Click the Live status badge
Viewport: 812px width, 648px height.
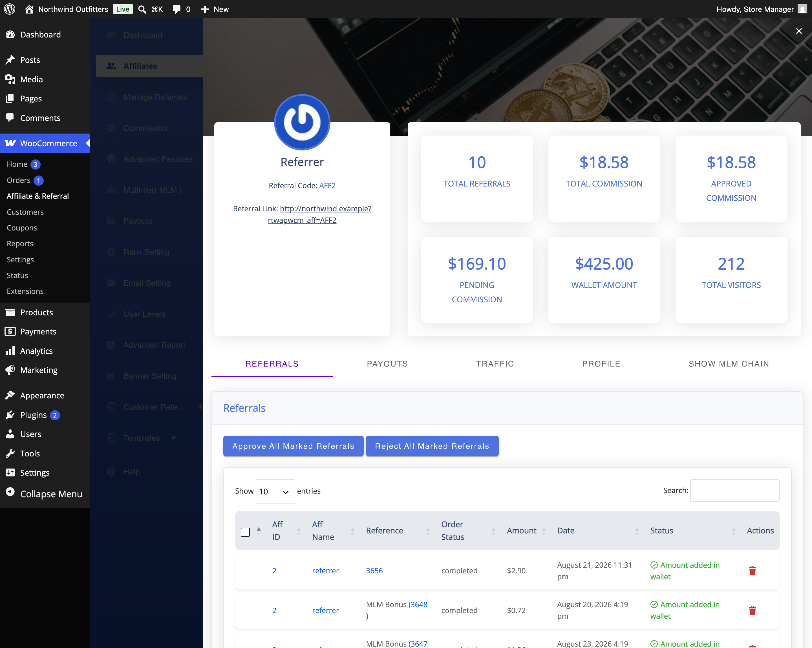coord(123,9)
